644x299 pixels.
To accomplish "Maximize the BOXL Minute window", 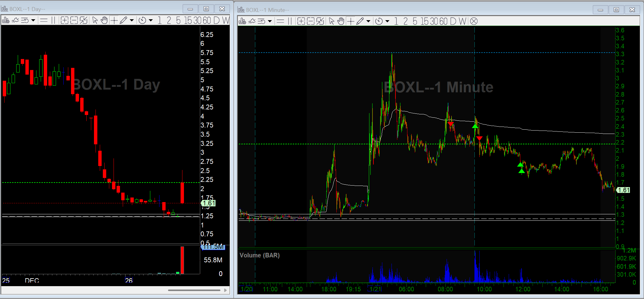I will click(x=616, y=10).
